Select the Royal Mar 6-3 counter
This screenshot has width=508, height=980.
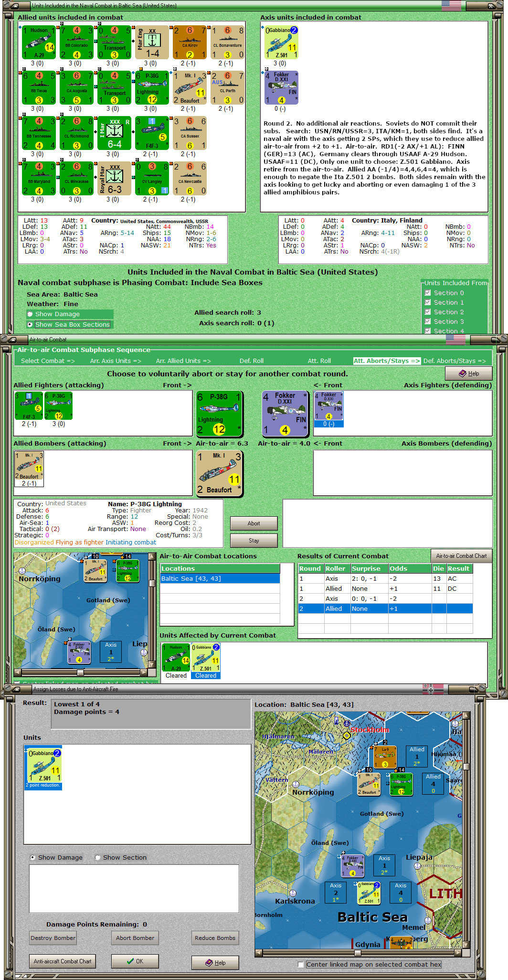[114, 179]
